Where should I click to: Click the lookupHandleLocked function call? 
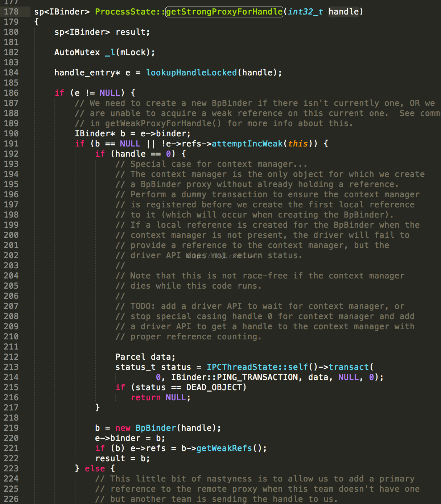pyautogui.click(x=191, y=73)
